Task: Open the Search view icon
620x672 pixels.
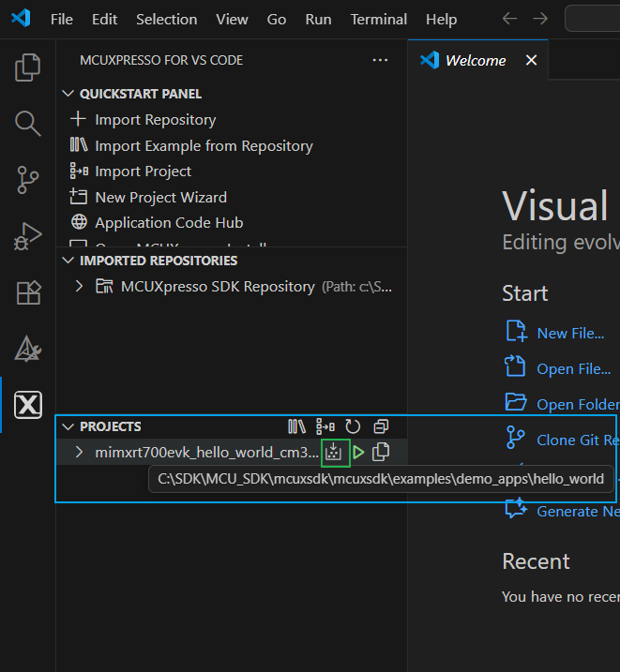Action: [28, 123]
